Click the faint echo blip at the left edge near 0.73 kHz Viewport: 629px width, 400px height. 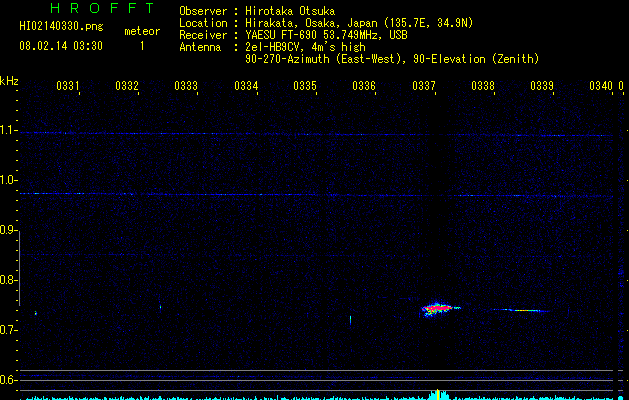(x=36, y=313)
